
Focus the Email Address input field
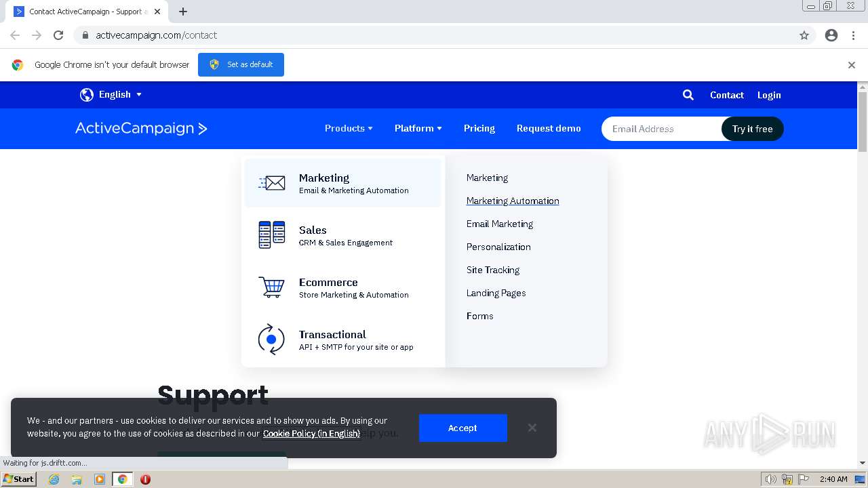coord(661,129)
